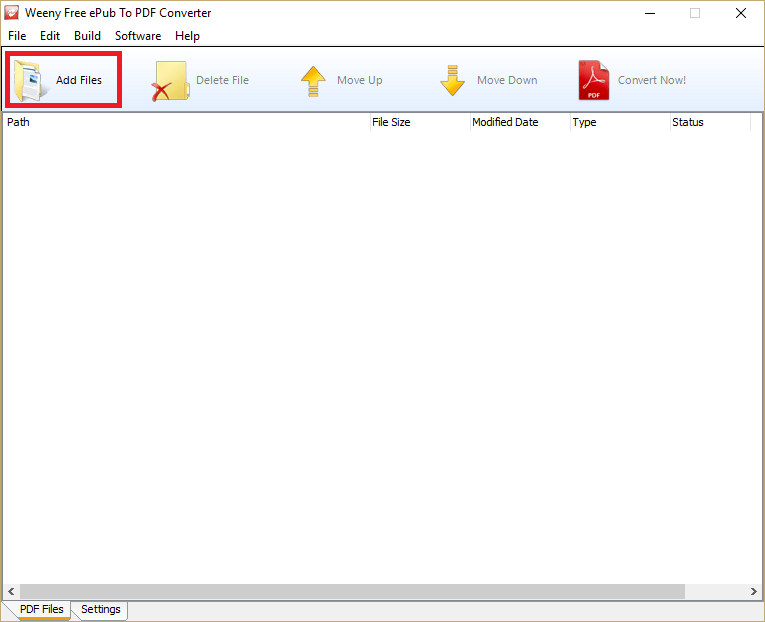Open the Help menu
The height and width of the screenshot is (622, 765).
coord(187,36)
